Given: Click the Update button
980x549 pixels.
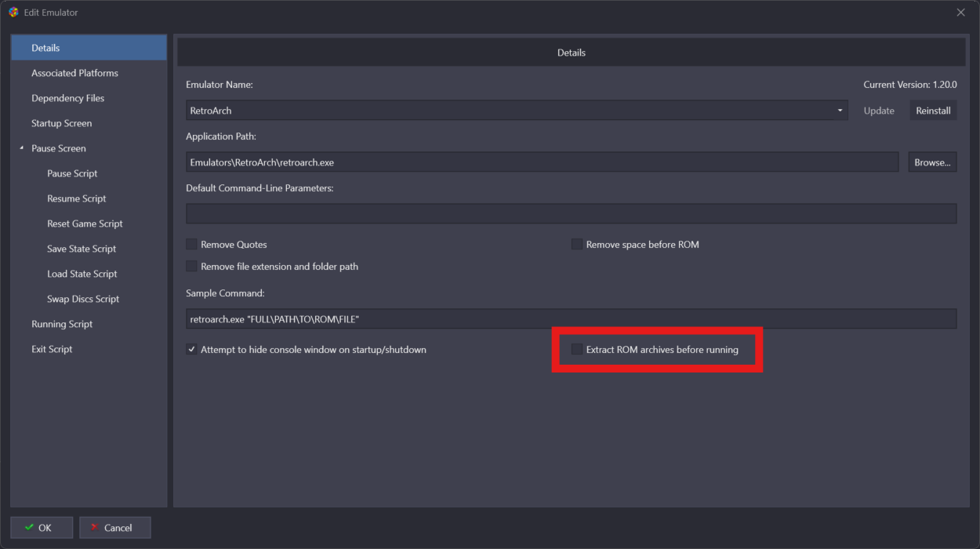Looking at the screenshot, I should click(x=879, y=111).
